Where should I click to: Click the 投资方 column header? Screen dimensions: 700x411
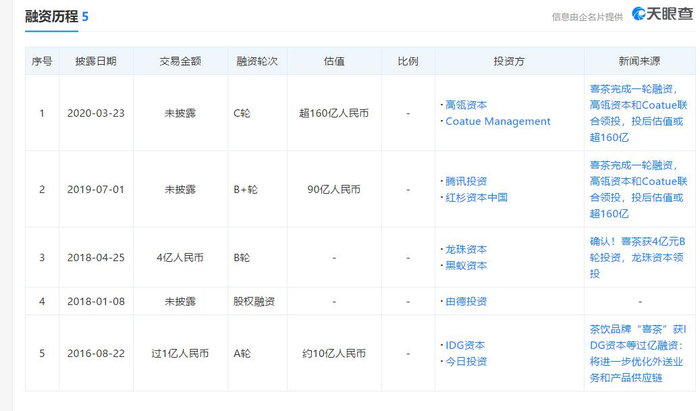click(x=509, y=61)
